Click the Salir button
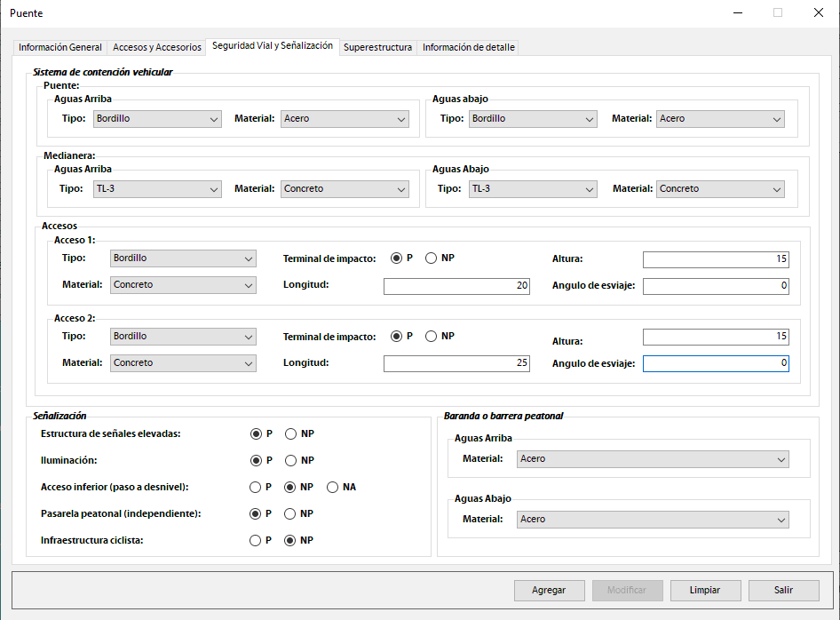840x620 pixels. click(x=783, y=591)
